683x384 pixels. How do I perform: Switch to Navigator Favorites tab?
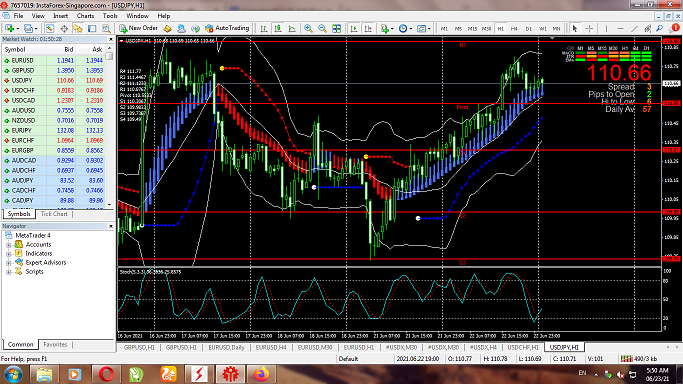pos(55,344)
